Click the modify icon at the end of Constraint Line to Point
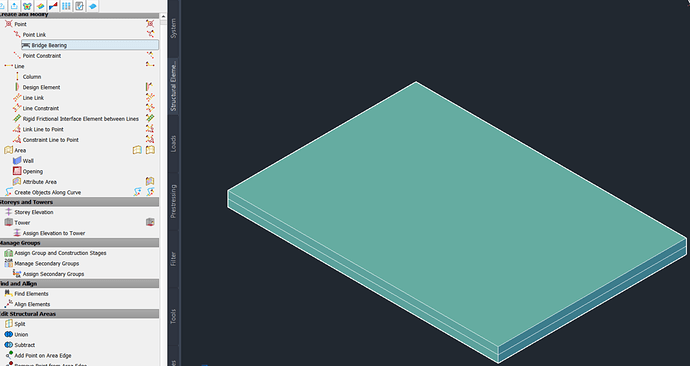Image resolution: width=690 pixels, height=366 pixels. tap(150, 139)
